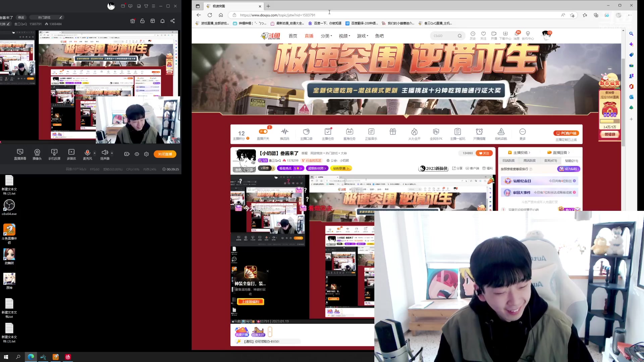The width and height of the screenshot is (644, 362).
Task: Toggle recording in streaming tool
Action: pos(127,154)
